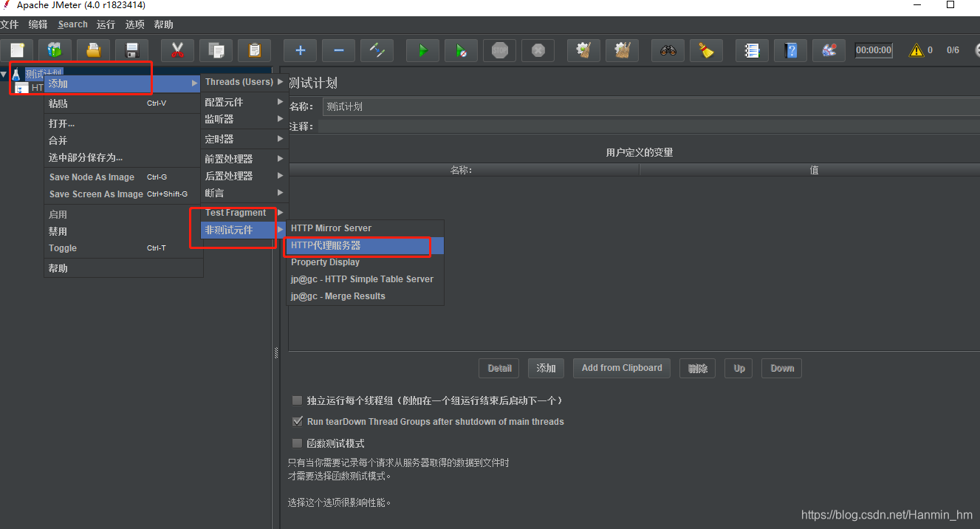Viewport: 980px width, 529px height.
Task: Click the Save floppy disk icon
Action: coord(131,51)
